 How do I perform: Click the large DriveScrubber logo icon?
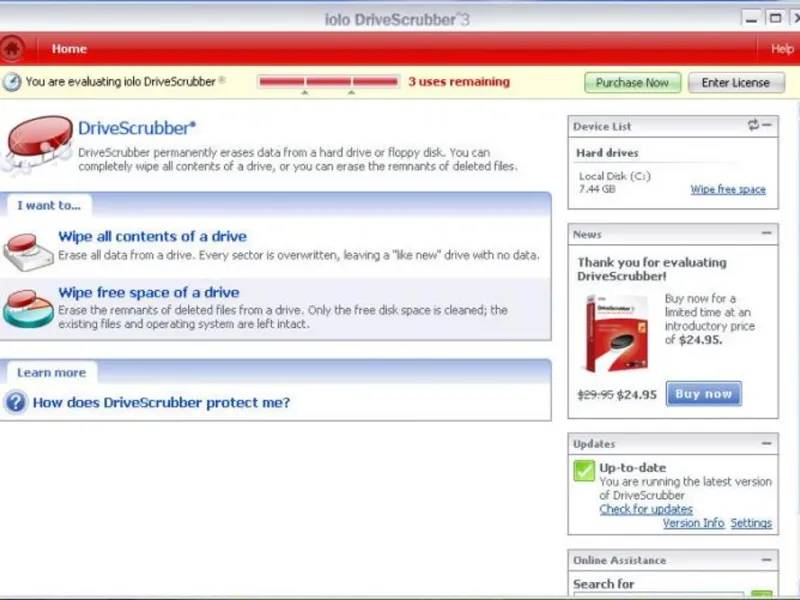point(37,144)
